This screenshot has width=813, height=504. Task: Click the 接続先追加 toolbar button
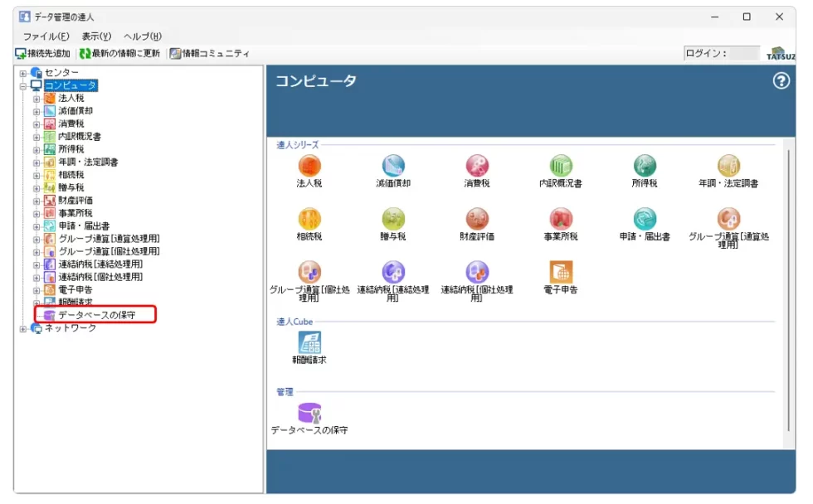[43, 53]
